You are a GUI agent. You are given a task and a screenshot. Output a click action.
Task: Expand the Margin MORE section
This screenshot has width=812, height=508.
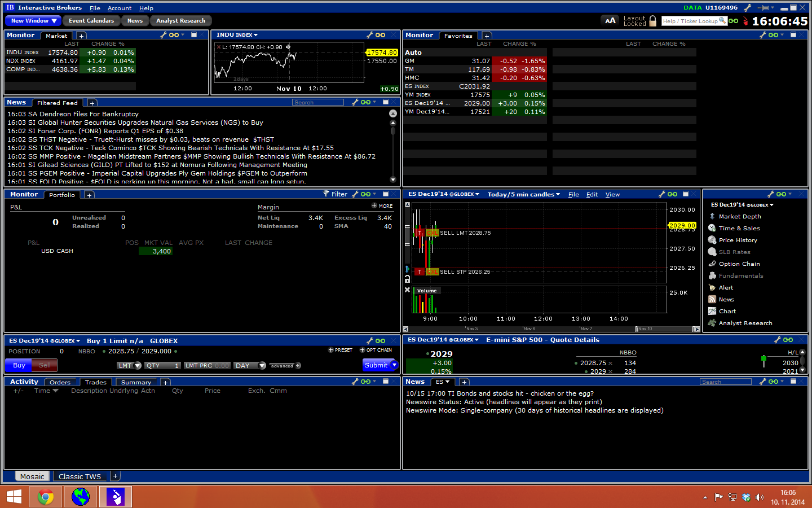pos(382,206)
